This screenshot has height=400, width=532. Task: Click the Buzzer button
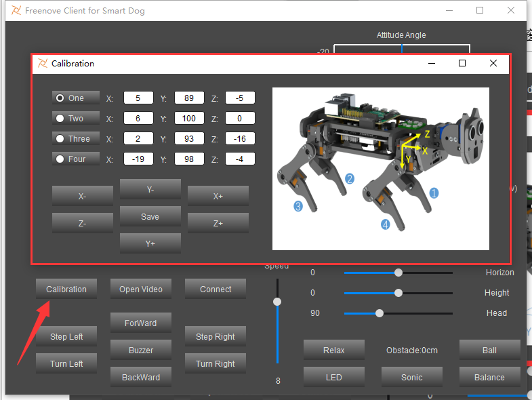coord(141,350)
